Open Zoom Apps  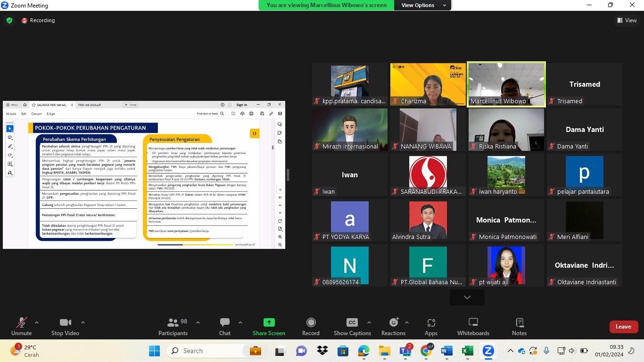click(x=431, y=326)
